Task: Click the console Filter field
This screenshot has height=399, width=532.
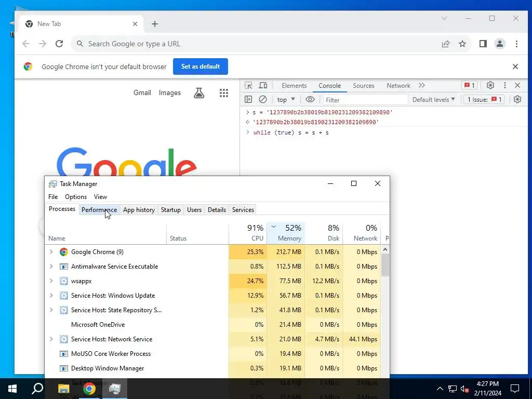Action: tap(365, 100)
